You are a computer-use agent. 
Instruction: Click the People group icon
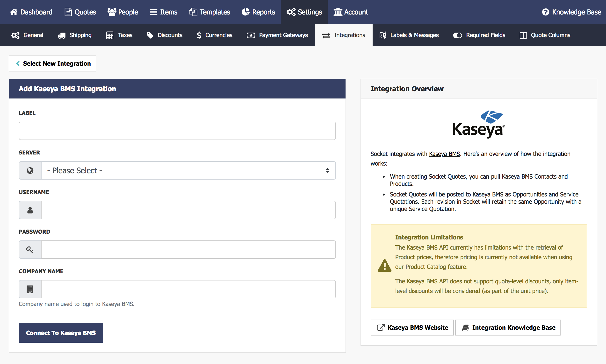[x=112, y=12]
